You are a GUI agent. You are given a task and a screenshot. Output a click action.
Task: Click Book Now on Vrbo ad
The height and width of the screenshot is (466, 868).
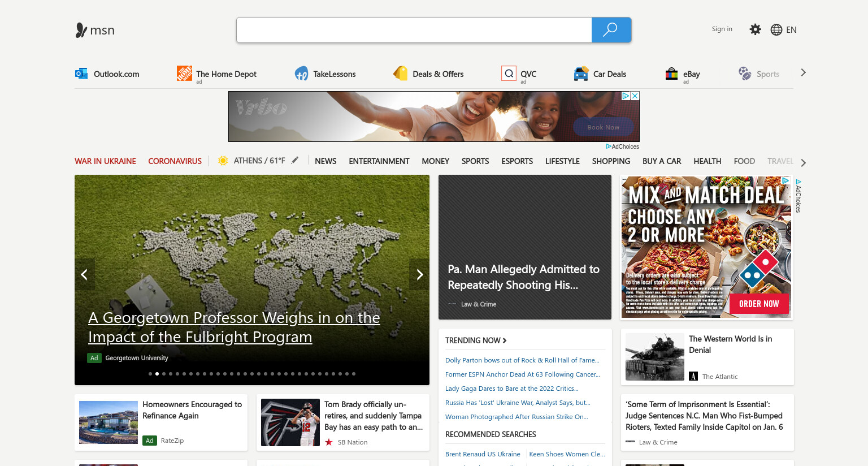[x=603, y=127]
